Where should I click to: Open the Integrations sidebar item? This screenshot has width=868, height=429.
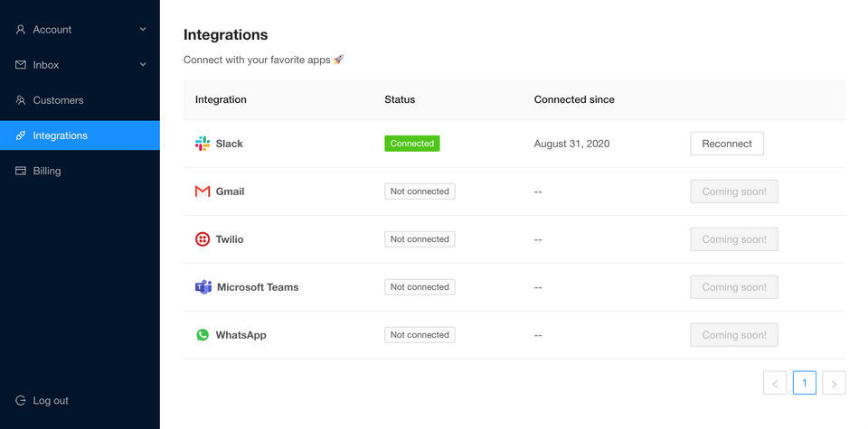[x=80, y=135]
